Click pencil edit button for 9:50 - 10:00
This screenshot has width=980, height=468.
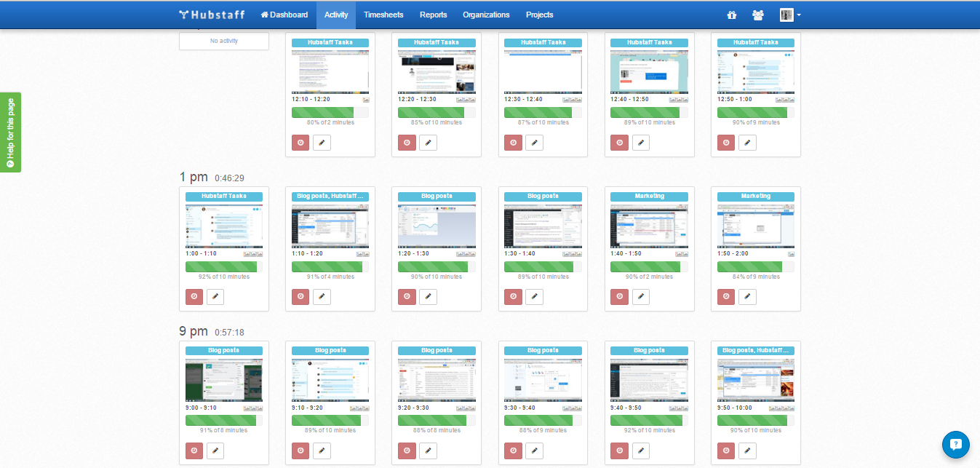(747, 451)
